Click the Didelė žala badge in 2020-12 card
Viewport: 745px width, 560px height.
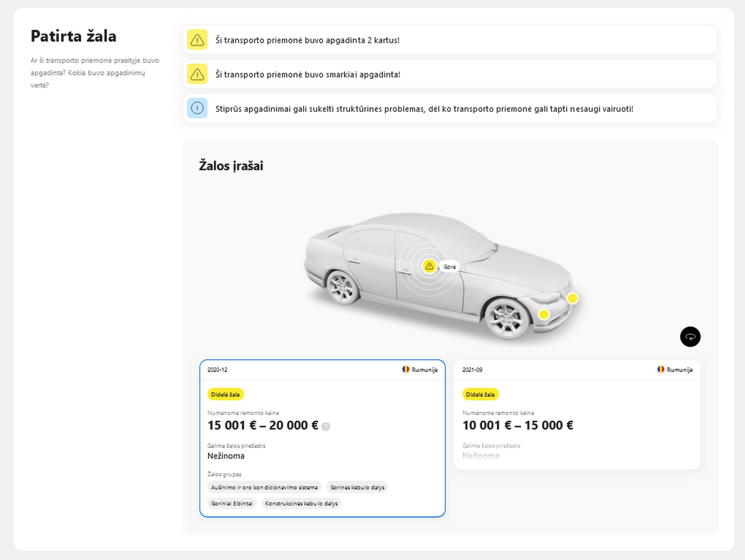click(x=225, y=394)
